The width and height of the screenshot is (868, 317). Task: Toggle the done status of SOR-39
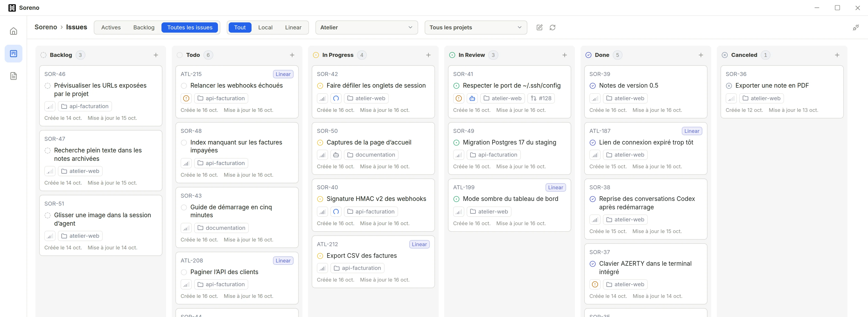pos(592,86)
